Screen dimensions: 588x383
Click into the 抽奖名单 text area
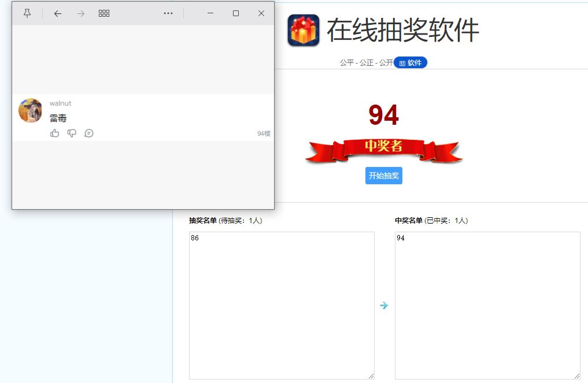pos(282,306)
